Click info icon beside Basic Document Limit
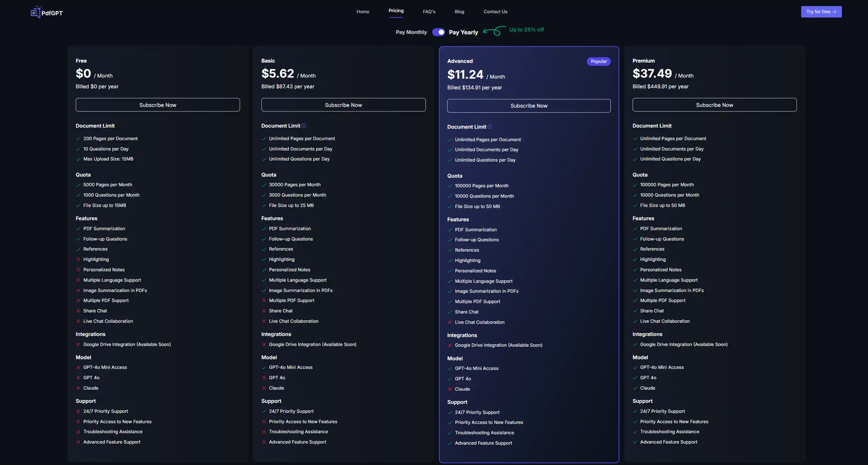The image size is (868, 465). [x=304, y=126]
